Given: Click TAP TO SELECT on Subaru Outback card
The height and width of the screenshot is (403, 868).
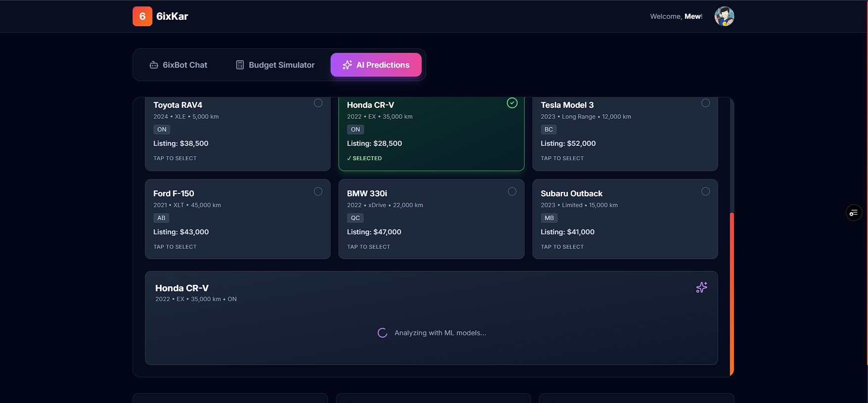Looking at the screenshot, I should (562, 247).
